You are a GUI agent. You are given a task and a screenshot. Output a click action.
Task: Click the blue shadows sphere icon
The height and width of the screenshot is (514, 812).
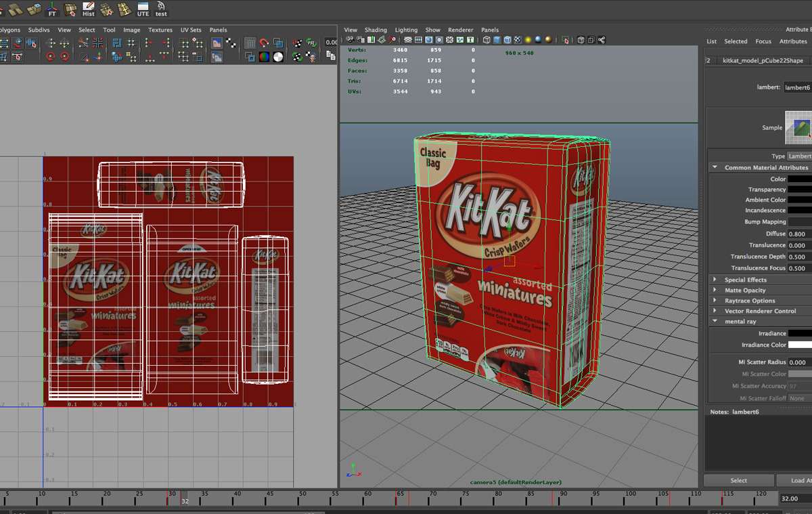click(539, 40)
